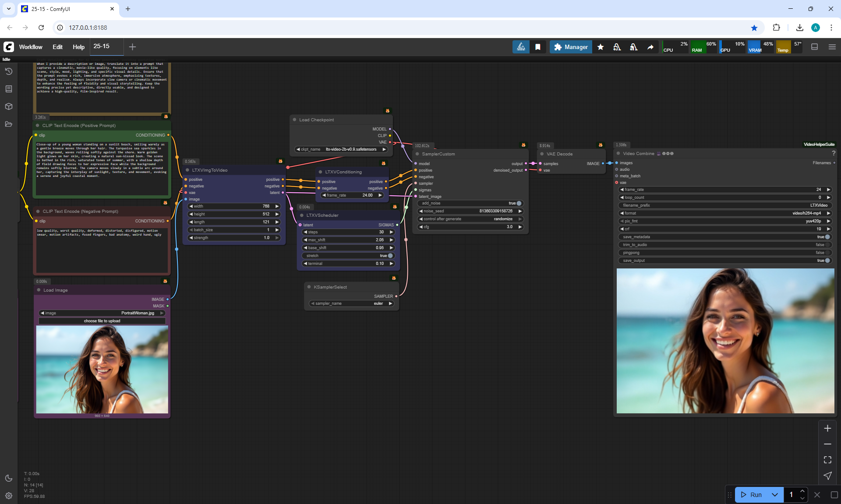Image resolution: width=841 pixels, height=504 pixels.
Task: Click choose file to upload button
Action: [102, 321]
